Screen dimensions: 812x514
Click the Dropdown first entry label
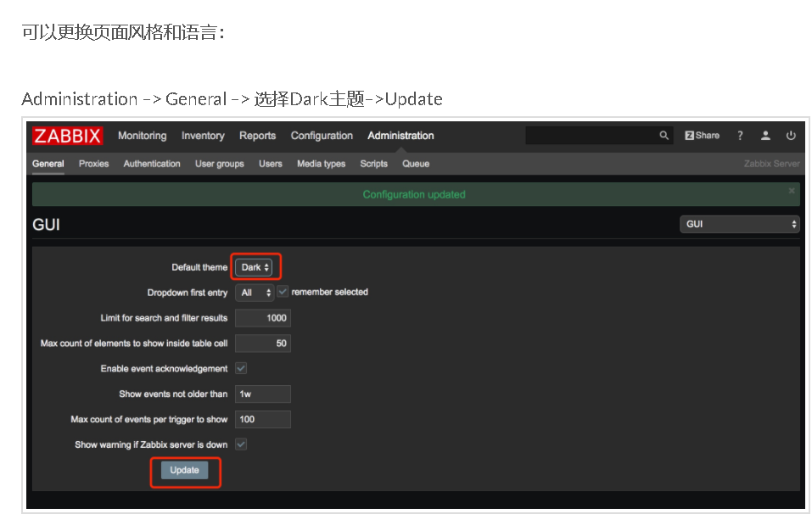pyautogui.click(x=188, y=293)
